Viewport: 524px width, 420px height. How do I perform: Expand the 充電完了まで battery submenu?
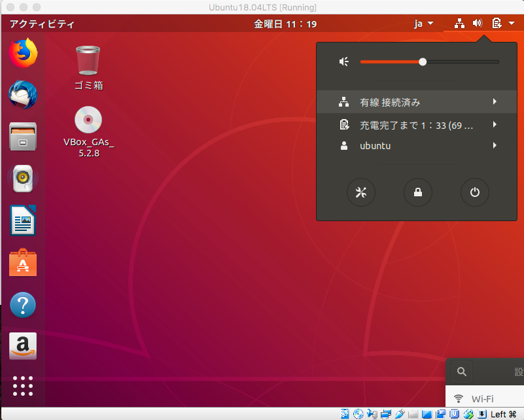(x=417, y=126)
